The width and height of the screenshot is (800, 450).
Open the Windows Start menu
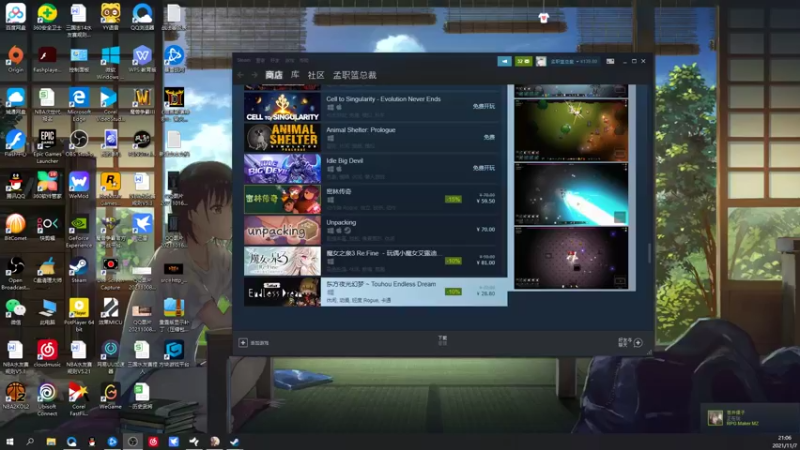coord(10,442)
